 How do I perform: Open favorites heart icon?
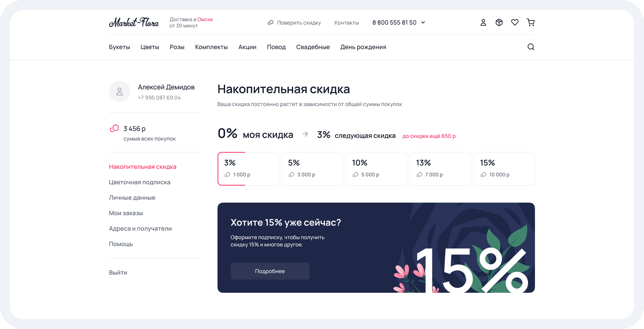click(x=515, y=22)
